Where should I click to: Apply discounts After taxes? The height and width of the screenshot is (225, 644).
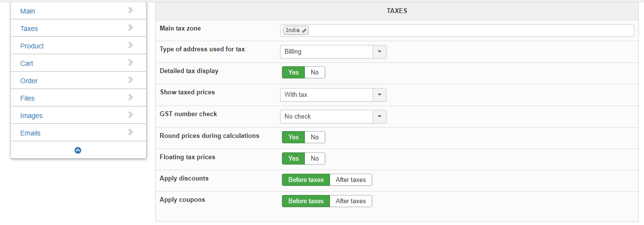(351, 180)
